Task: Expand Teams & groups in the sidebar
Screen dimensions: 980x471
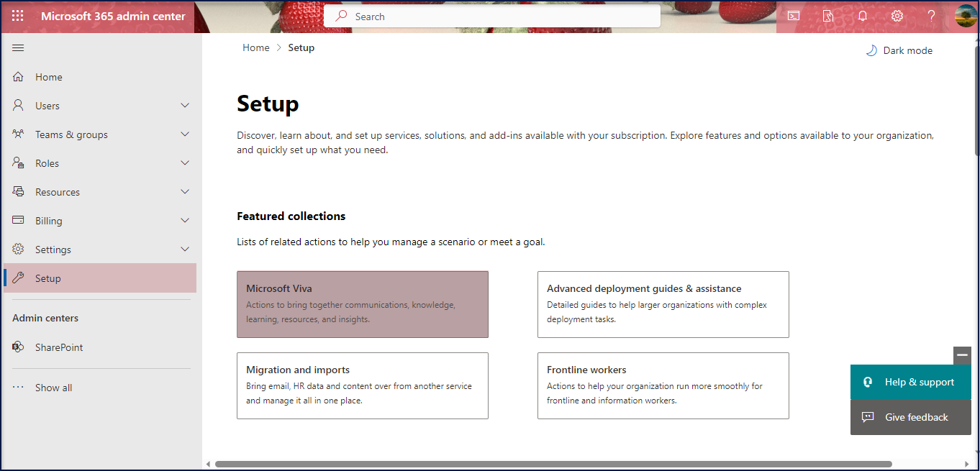Action: coord(185,134)
